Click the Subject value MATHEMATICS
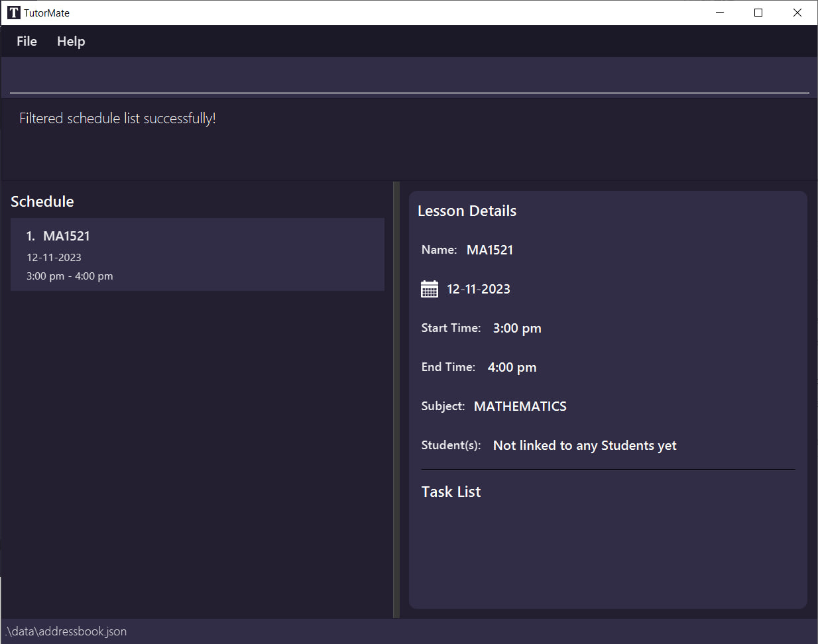The height and width of the screenshot is (644, 818). [x=520, y=406]
